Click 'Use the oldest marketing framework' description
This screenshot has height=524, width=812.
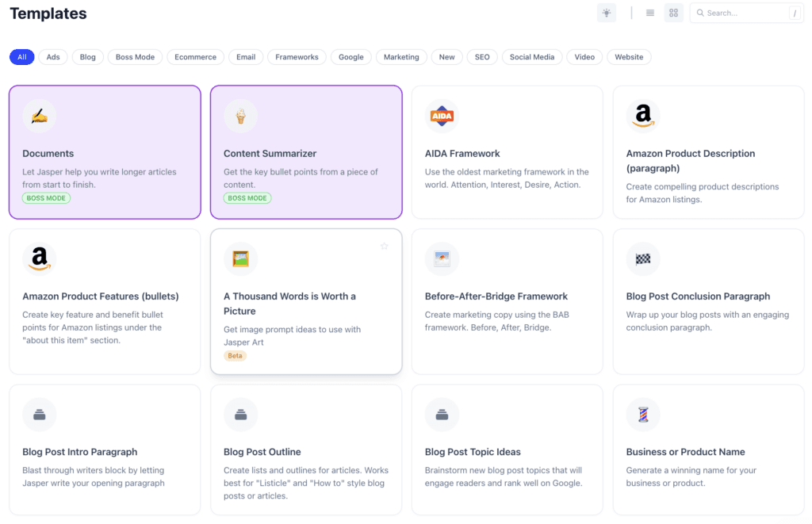pyautogui.click(x=507, y=178)
